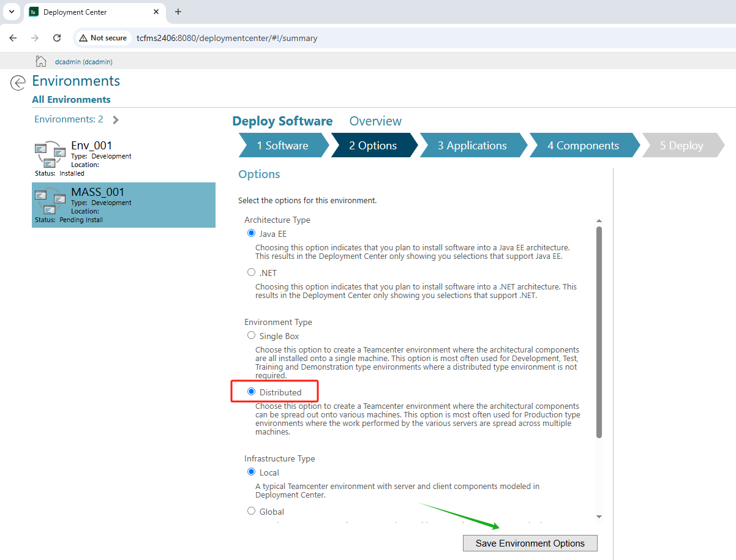Click the browser back arrow
Screen dimensions: 736x560
pos(13,38)
